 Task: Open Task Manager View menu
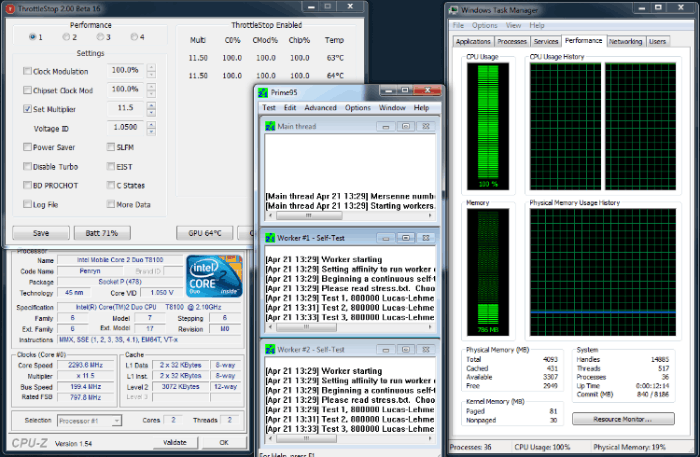click(x=513, y=25)
